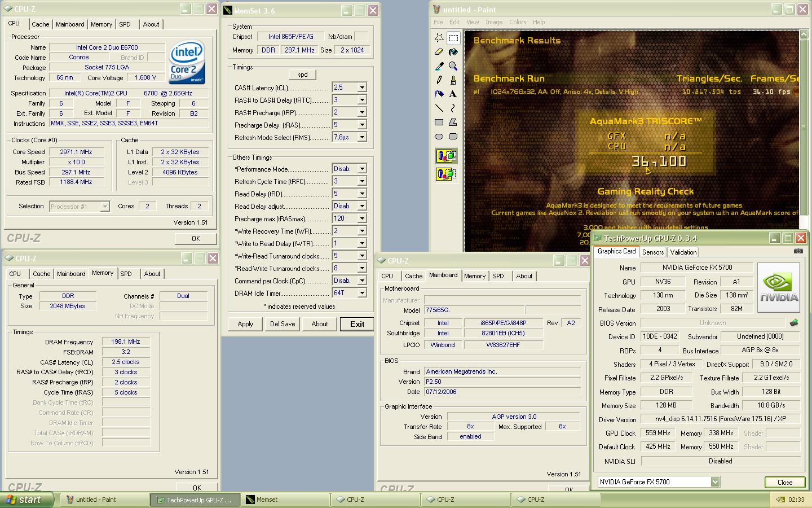
Task: Select Paint's rectangular Select tool
Action: [x=453, y=38]
